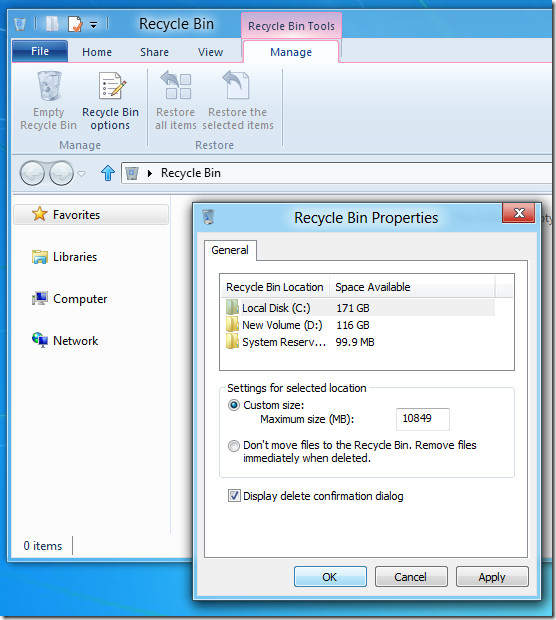Click the Computer monitor icon
556x620 pixels.
pyautogui.click(x=40, y=299)
